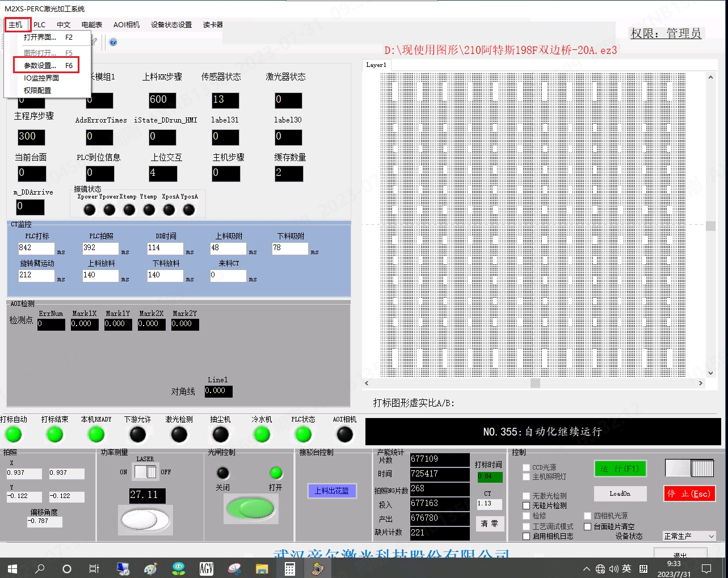Toggle the 工艺调试模式 checkbox
Viewport: 728px width, 578px height.
pos(526,527)
